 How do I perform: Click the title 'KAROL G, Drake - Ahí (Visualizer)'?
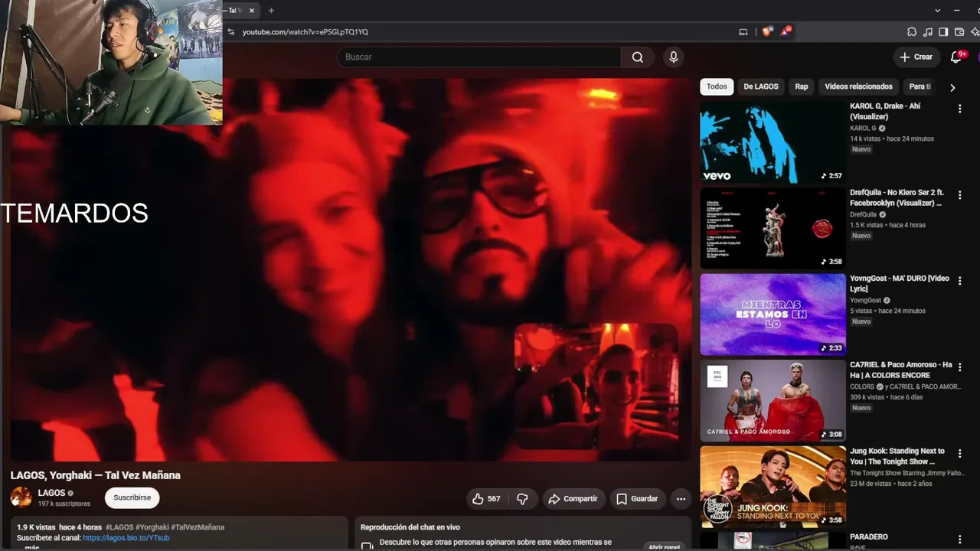tap(885, 112)
